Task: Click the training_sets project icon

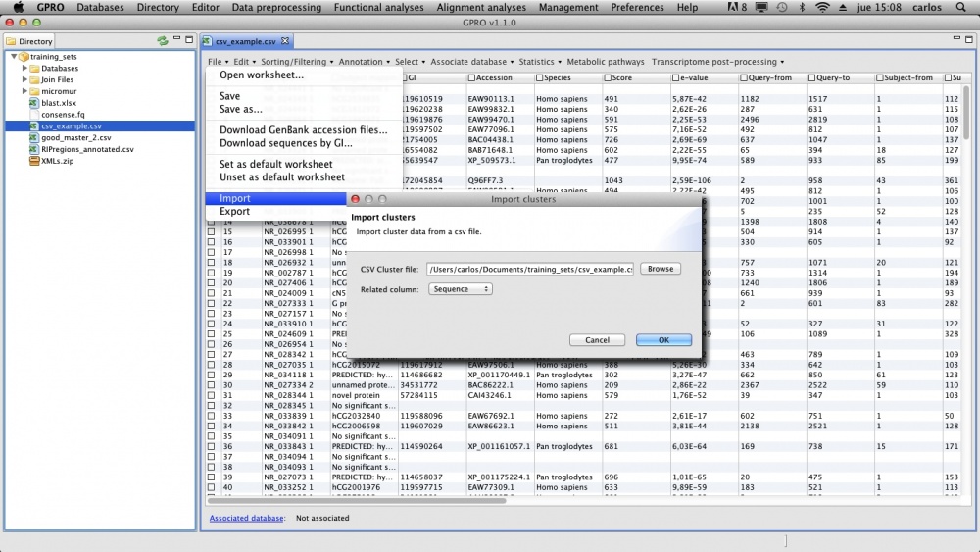Action: point(23,57)
